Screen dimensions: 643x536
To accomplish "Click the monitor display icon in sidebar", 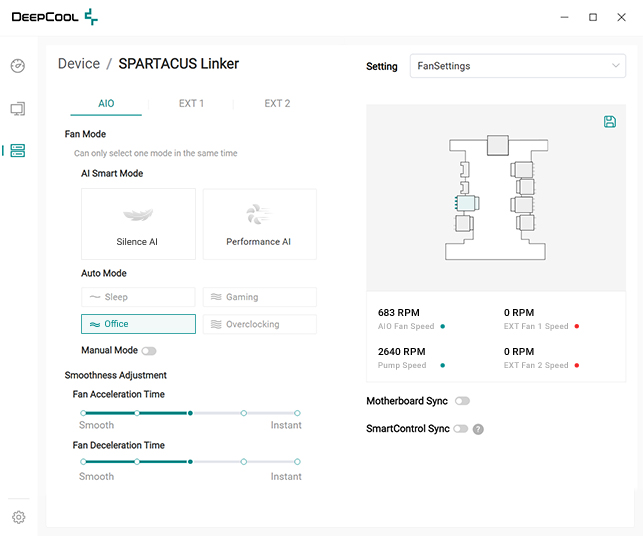I will pyautogui.click(x=18, y=108).
